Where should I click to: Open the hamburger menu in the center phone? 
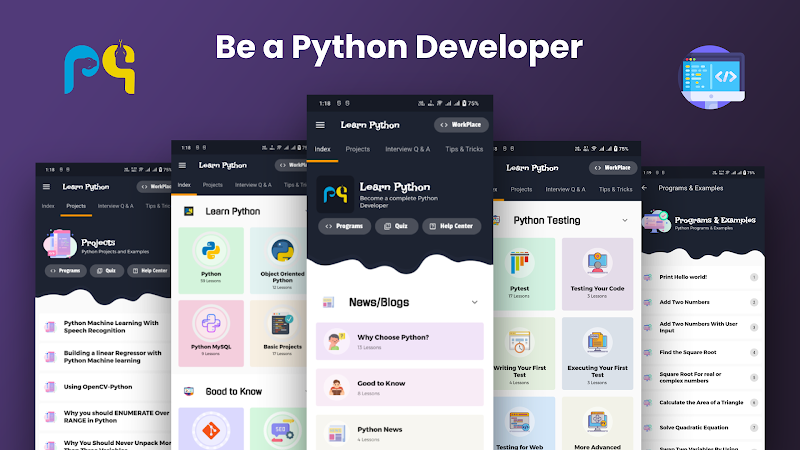coord(320,125)
